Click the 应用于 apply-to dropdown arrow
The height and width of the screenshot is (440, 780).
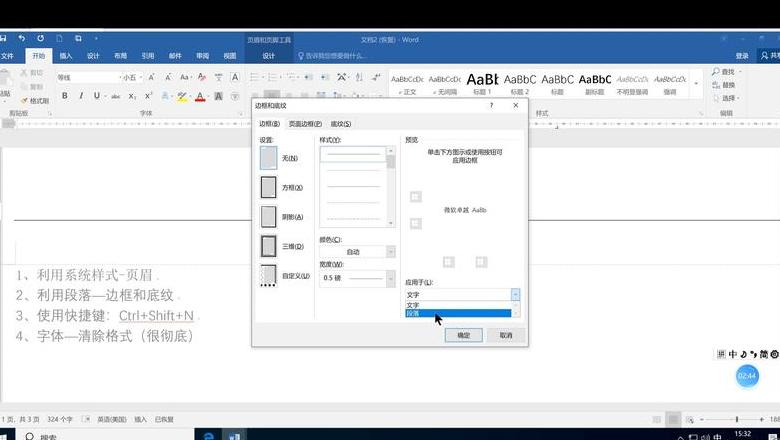coord(515,294)
